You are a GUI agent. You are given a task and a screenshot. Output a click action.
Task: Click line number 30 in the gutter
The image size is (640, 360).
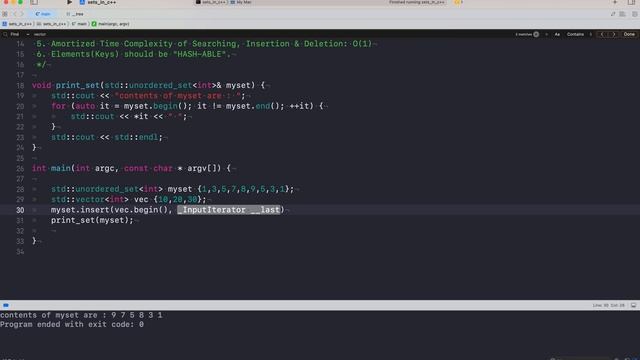pos(20,210)
